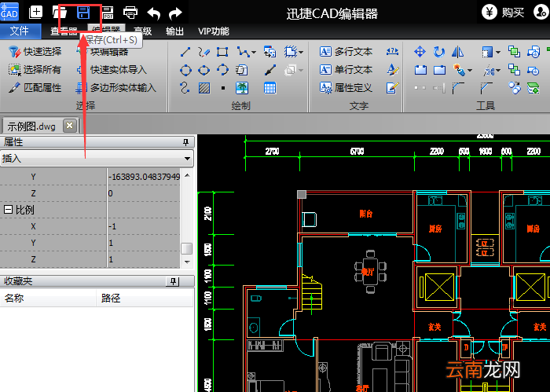Open the block creation dropdown arrow
Screen dimensions: 550x392
coord(301,53)
